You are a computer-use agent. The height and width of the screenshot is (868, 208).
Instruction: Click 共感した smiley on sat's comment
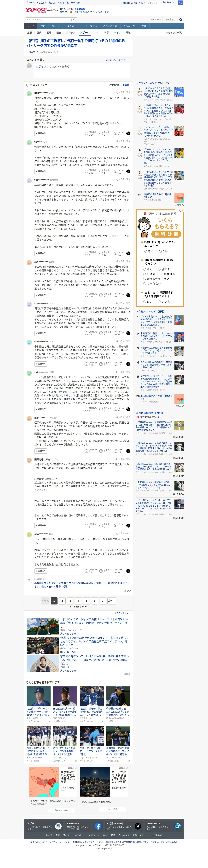[x=86, y=364]
